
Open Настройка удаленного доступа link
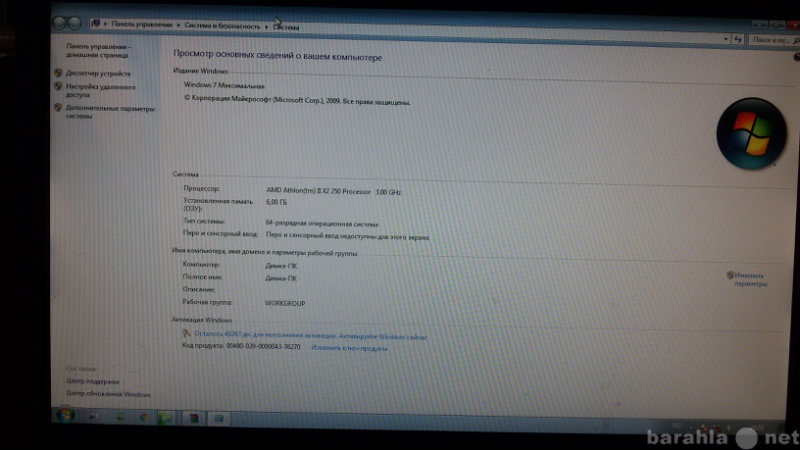tap(101, 91)
